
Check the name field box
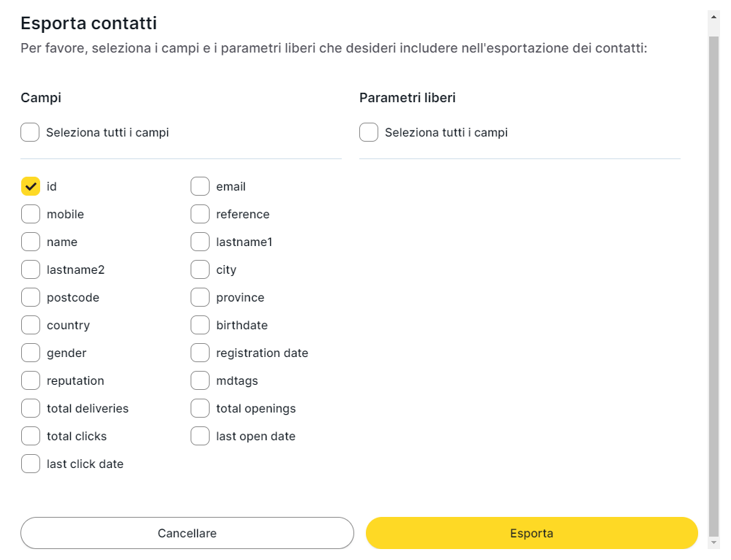click(31, 242)
